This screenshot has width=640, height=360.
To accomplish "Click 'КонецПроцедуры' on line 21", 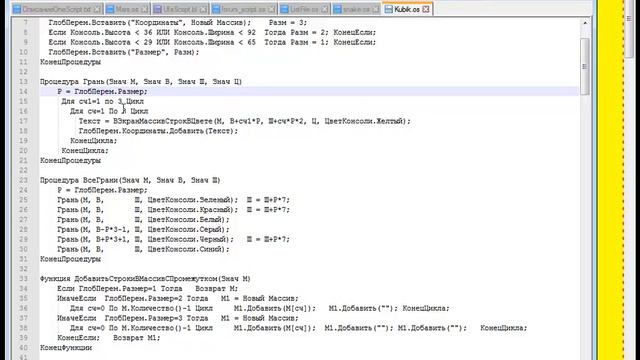I will (x=70, y=160).
